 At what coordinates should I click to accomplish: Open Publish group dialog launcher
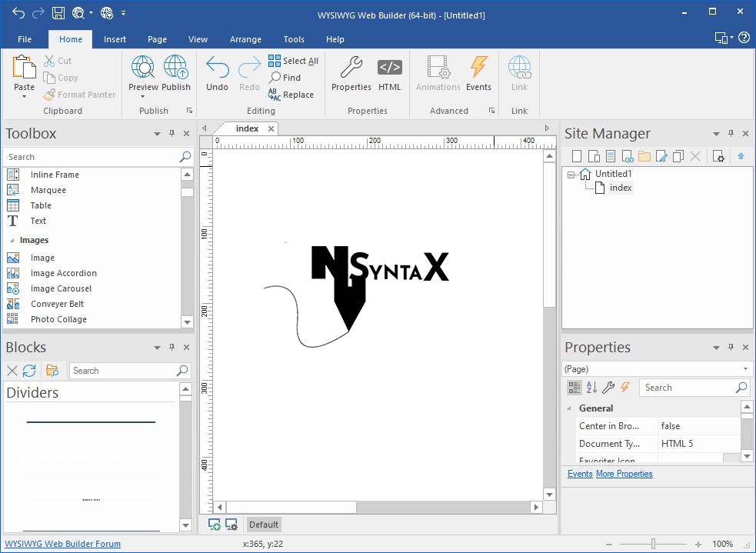[x=189, y=111]
